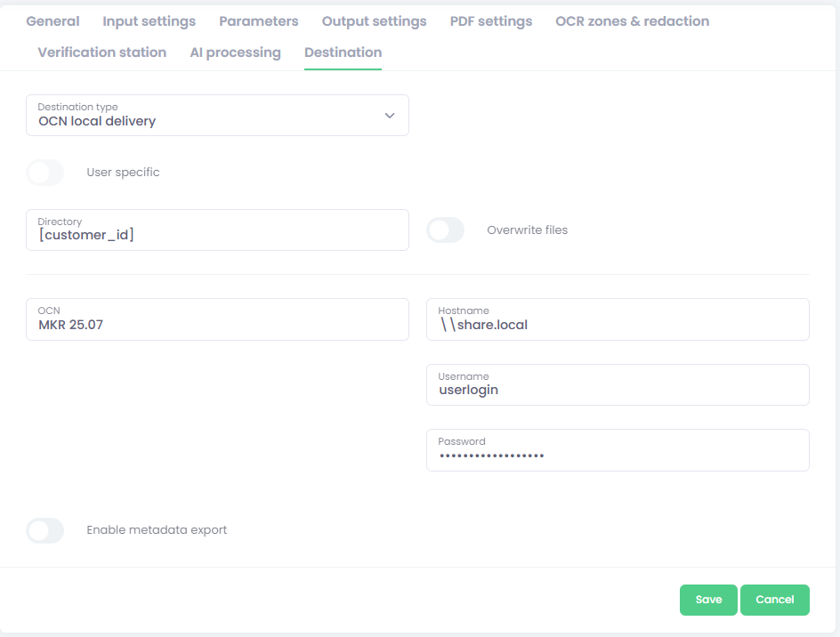840x637 pixels.
Task: Open the AI processing tab
Action: point(235,52)
